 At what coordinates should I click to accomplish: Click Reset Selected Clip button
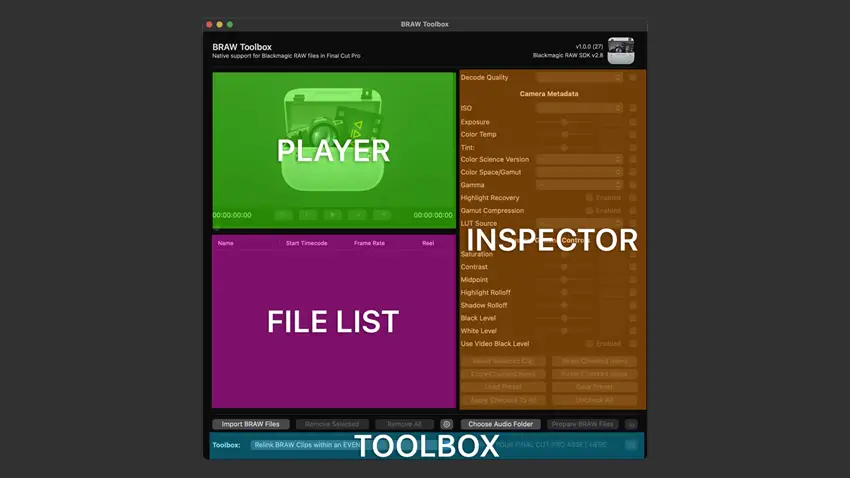coord(503,361)
